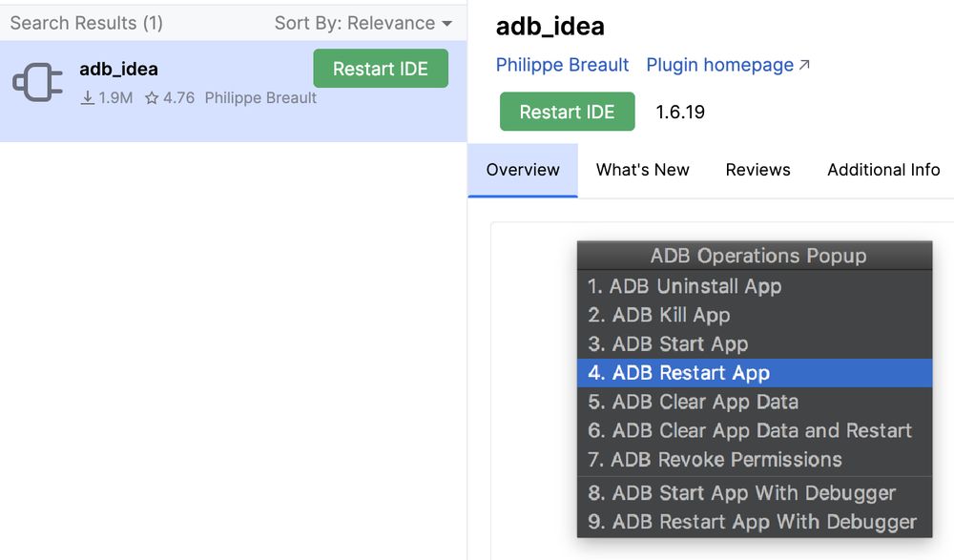954x560 pixels.
Task: Click the adb_idea plug icon
Action: pos(37,82)
